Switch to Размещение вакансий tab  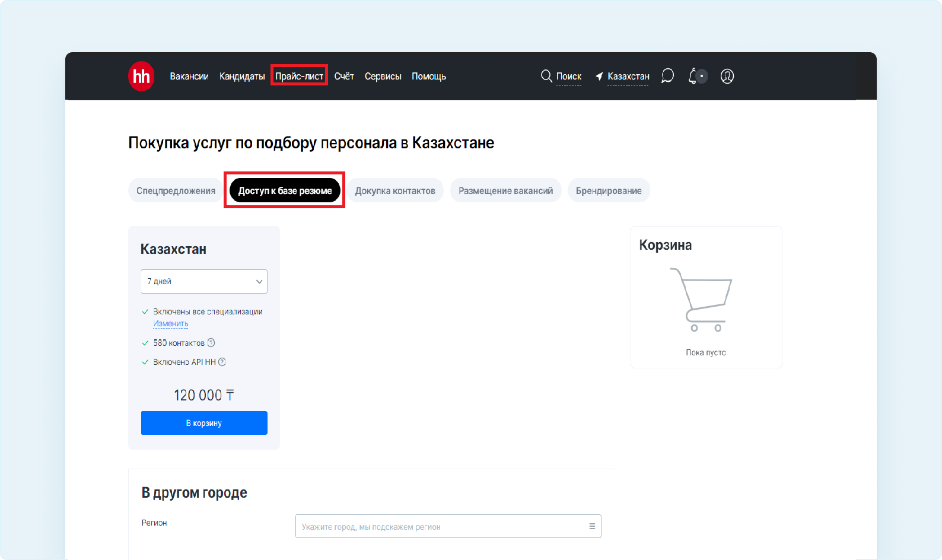coord(505,190)
